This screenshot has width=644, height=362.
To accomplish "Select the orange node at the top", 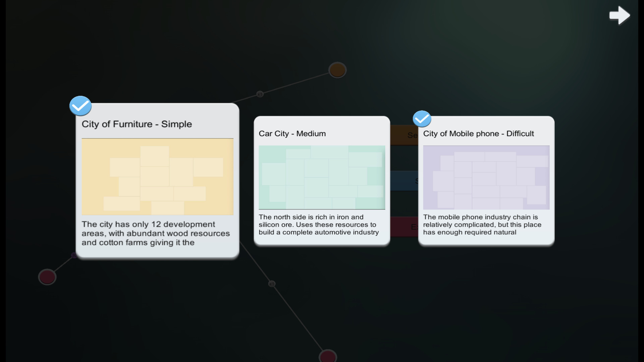I will point(337,70).
